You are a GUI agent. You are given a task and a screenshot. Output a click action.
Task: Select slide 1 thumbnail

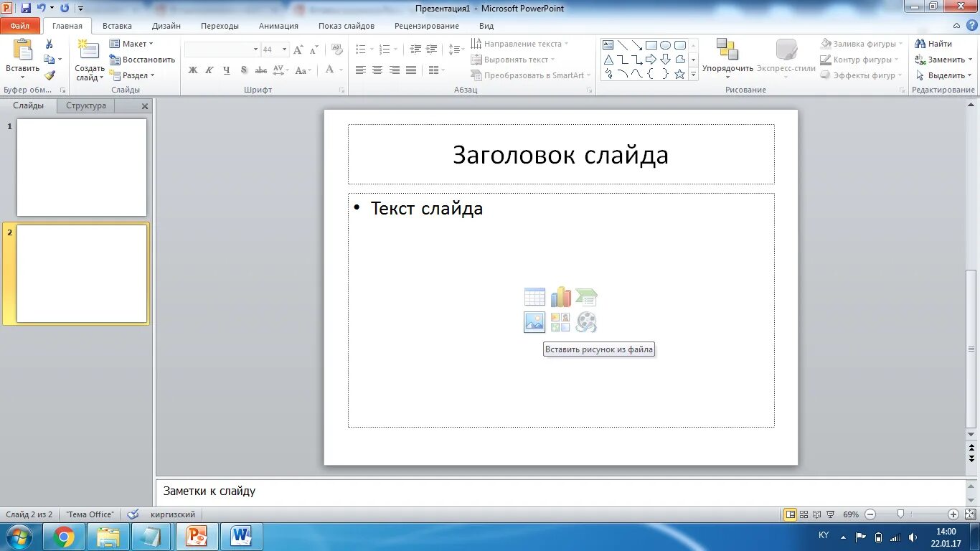pos(82,167)
